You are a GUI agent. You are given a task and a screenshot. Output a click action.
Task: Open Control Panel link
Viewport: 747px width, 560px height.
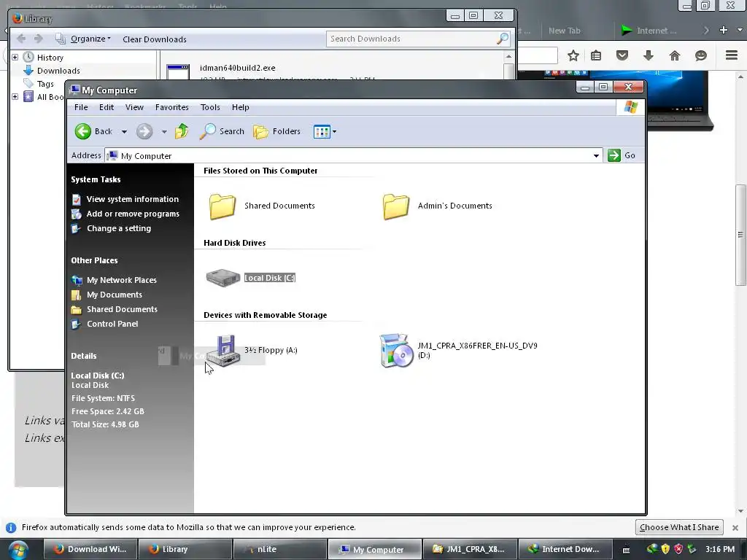112,324
